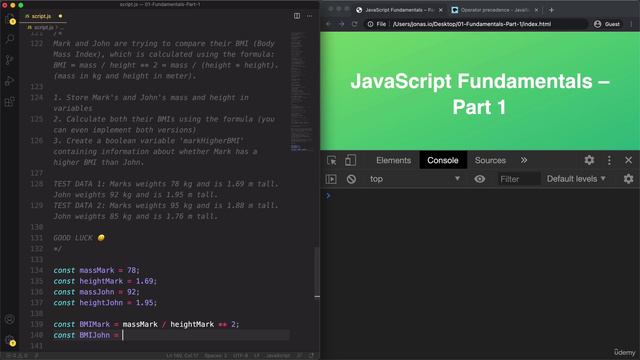Close the Operator precedence browser tab
This screenshot has width=640, height=360.
click(x=536, y=10)
